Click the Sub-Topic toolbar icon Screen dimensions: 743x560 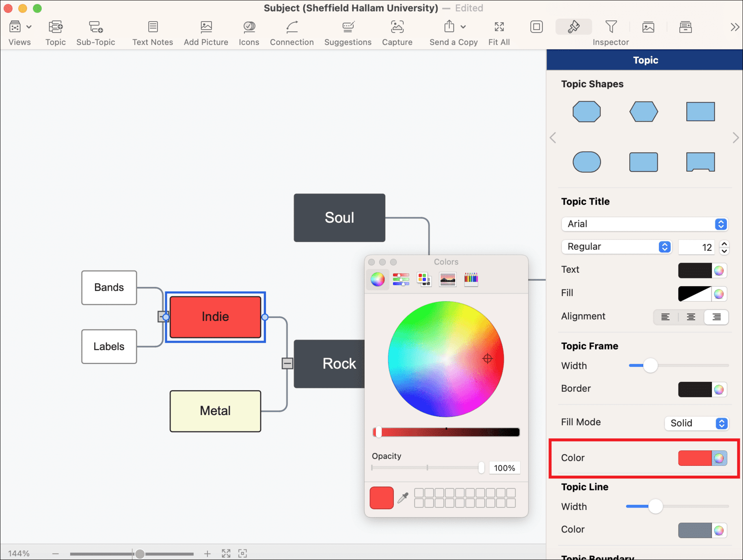[95, 28]
